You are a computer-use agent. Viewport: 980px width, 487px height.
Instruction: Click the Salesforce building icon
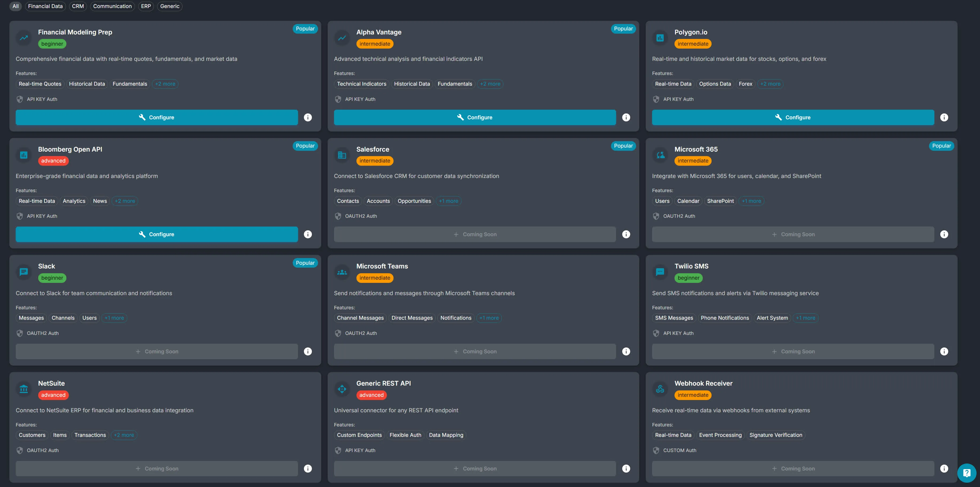[x=342, y=155]
